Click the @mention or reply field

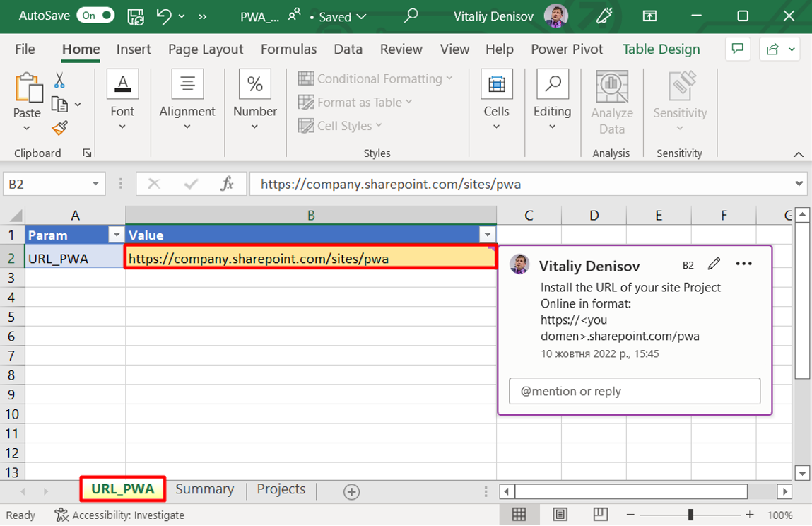coord(635,391)
